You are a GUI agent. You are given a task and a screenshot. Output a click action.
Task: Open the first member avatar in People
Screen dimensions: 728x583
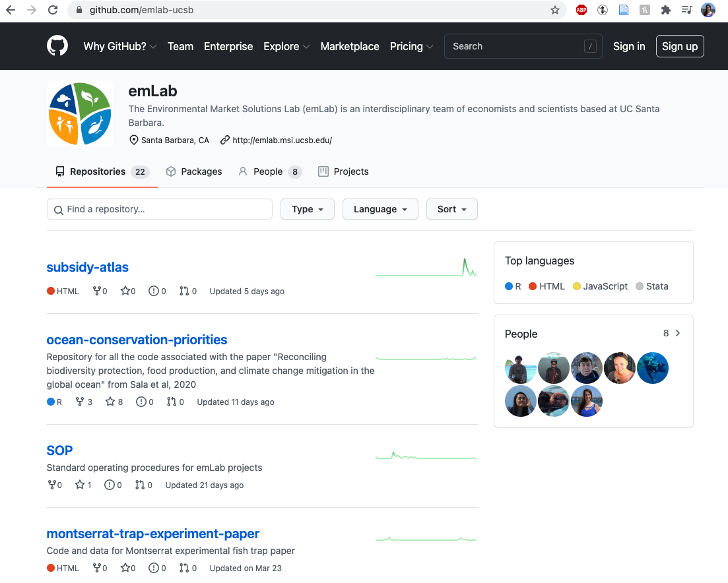click(521, 368)
